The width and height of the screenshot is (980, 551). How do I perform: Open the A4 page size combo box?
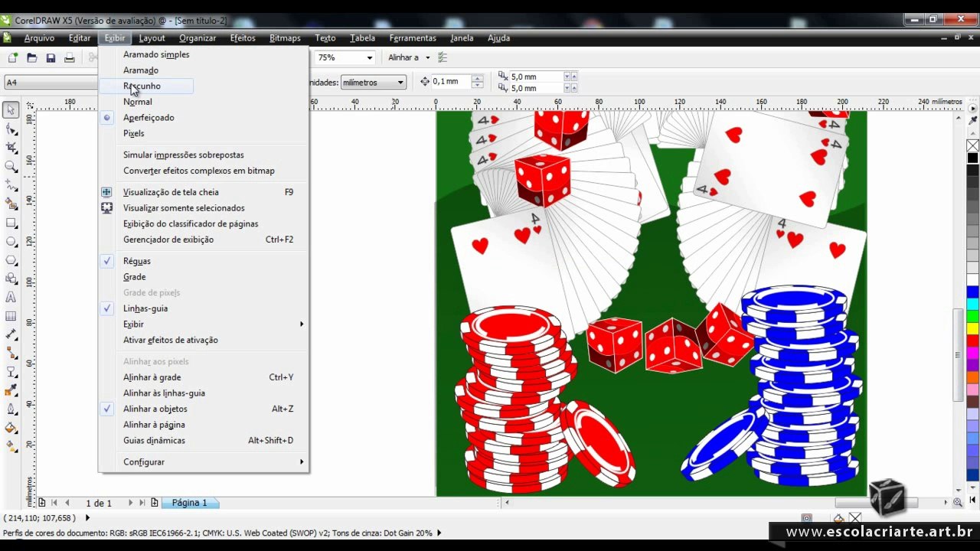pos(51,82)
